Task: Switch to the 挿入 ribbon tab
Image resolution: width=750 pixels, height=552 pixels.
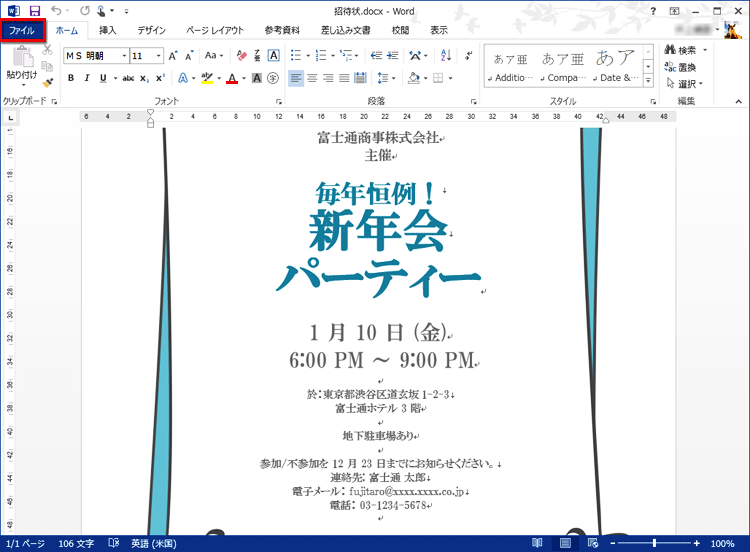Action: (108, 31)
